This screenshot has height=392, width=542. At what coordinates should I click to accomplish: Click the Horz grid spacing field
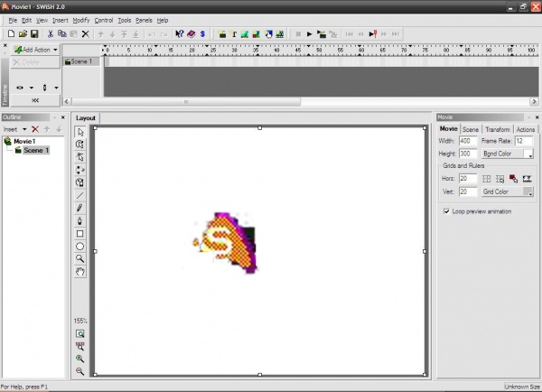tap(468, 179)
